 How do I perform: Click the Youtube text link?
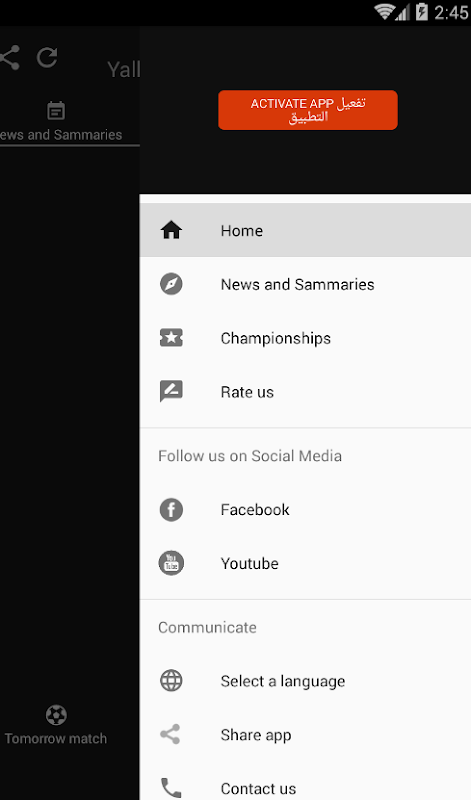[250, 563]
